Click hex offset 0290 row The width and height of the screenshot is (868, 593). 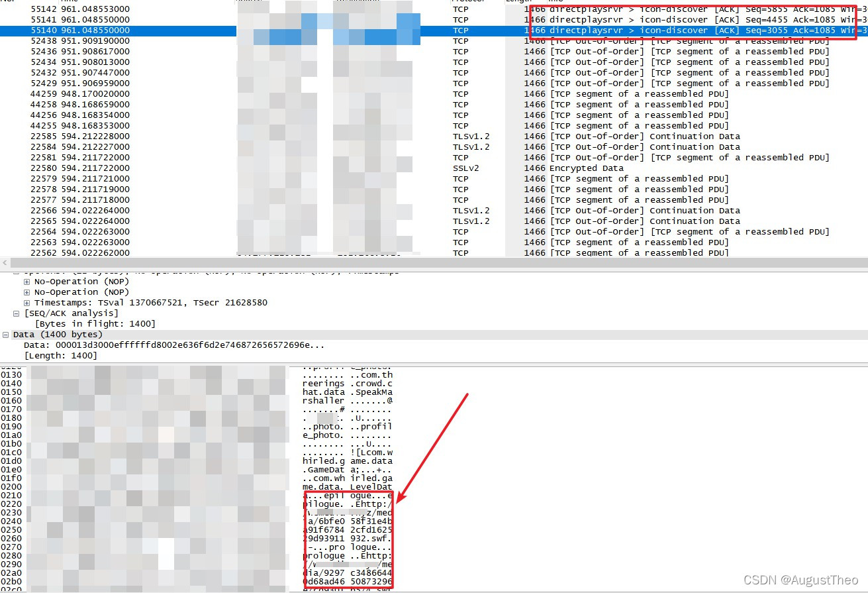point(11,565)
